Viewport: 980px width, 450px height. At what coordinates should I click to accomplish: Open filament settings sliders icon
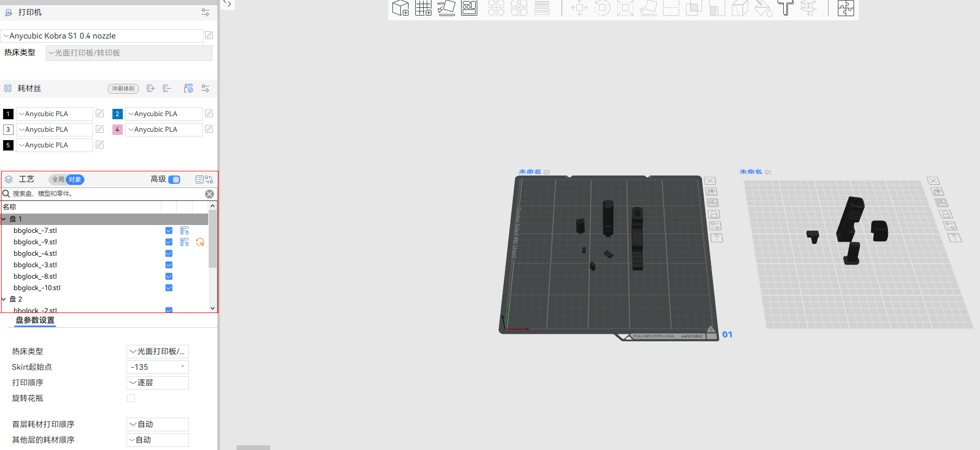(206, 89)
